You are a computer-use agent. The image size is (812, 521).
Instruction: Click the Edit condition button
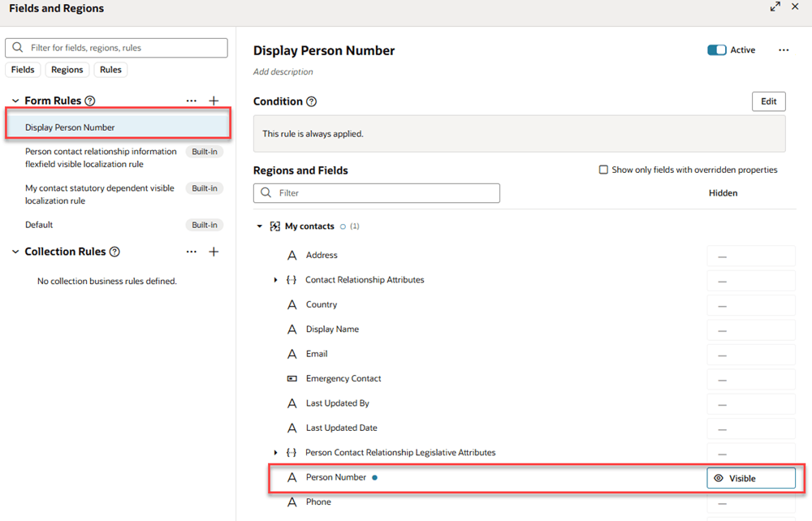[768, 101]
